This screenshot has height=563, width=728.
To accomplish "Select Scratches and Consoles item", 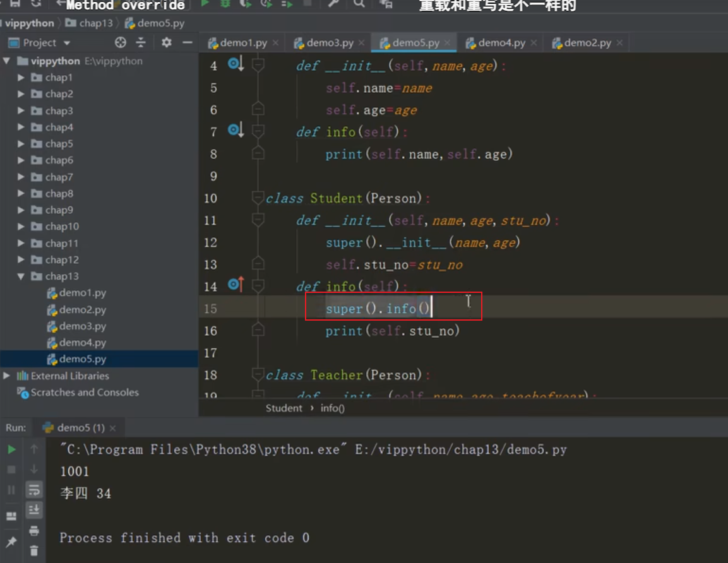I will pos(78,392).
